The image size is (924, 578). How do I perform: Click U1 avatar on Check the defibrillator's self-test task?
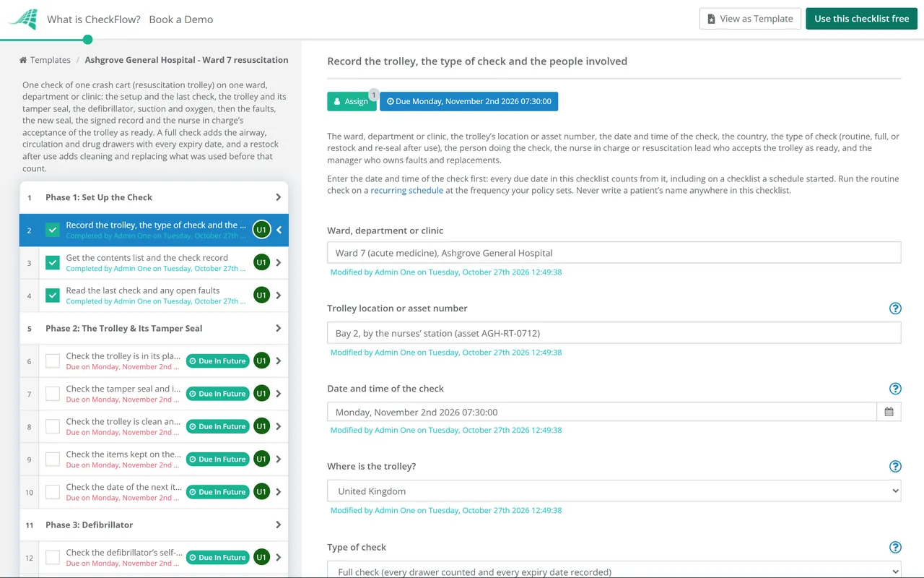pos(261,558)
